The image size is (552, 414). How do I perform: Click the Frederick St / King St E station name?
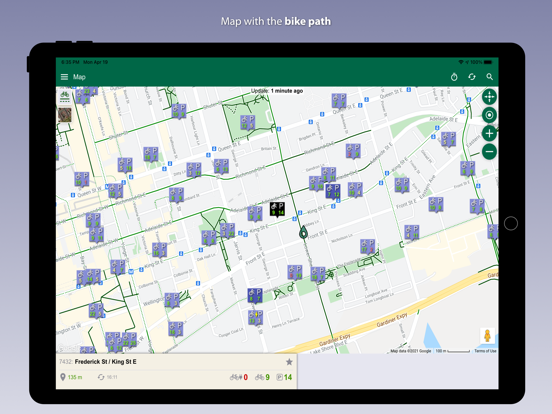[x=106, y=362]
